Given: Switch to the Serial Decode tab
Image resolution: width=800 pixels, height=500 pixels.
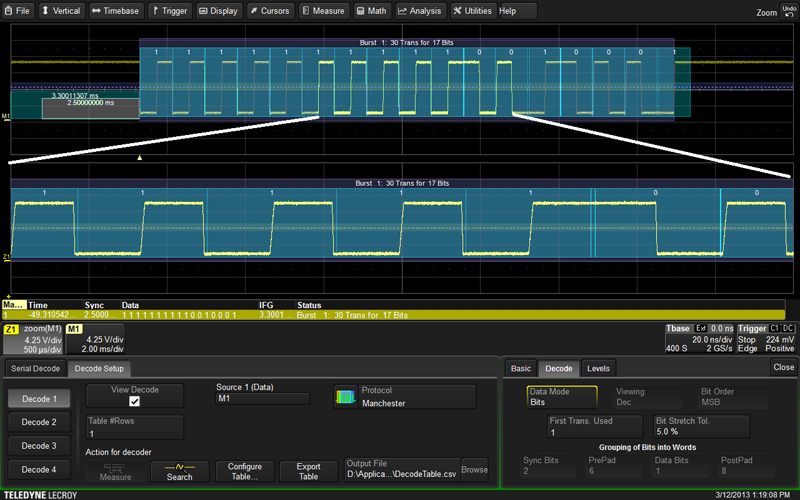Looking at the screenshot, I should [35, 368].
